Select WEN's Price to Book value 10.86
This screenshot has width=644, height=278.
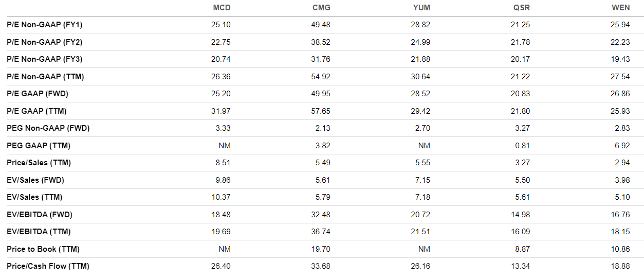[x=620, y=249]
